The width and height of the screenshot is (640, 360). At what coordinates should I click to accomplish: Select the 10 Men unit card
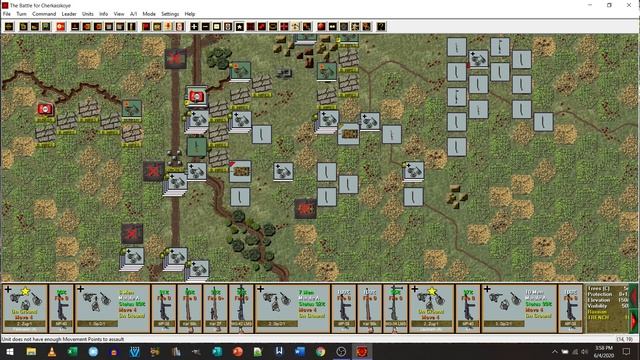point(519,309)
